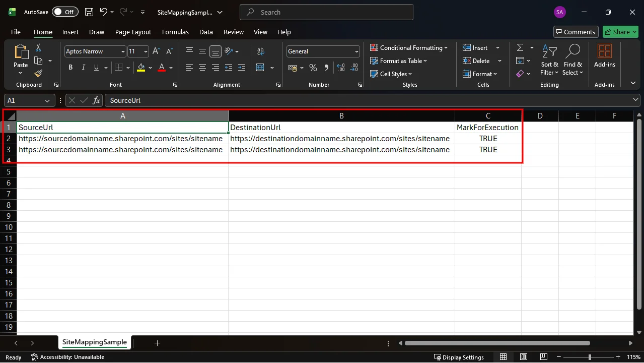Click the formula bar showing SourceUrl
The height and width of the screenshot is (363, 644).
(372, 100)
